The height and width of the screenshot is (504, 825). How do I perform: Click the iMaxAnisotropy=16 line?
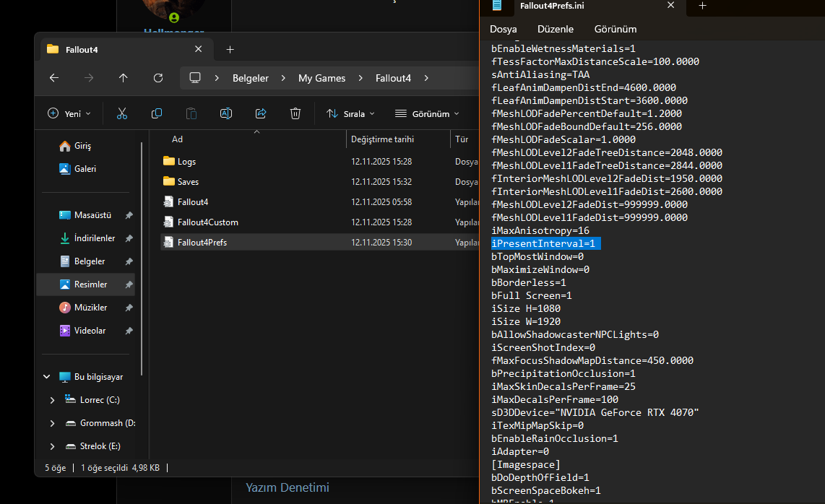click(x=540, y=230)
